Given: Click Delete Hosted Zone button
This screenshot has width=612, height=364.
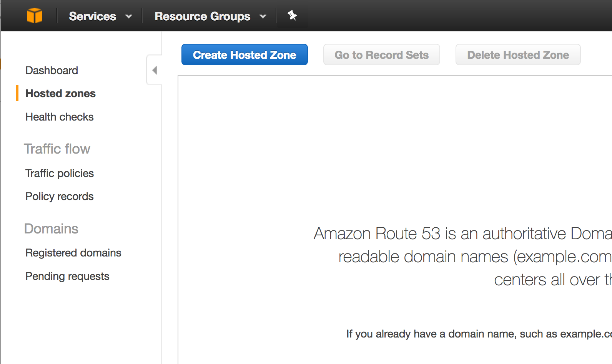Looking at the screenshot, I should (x=518, y=55).
